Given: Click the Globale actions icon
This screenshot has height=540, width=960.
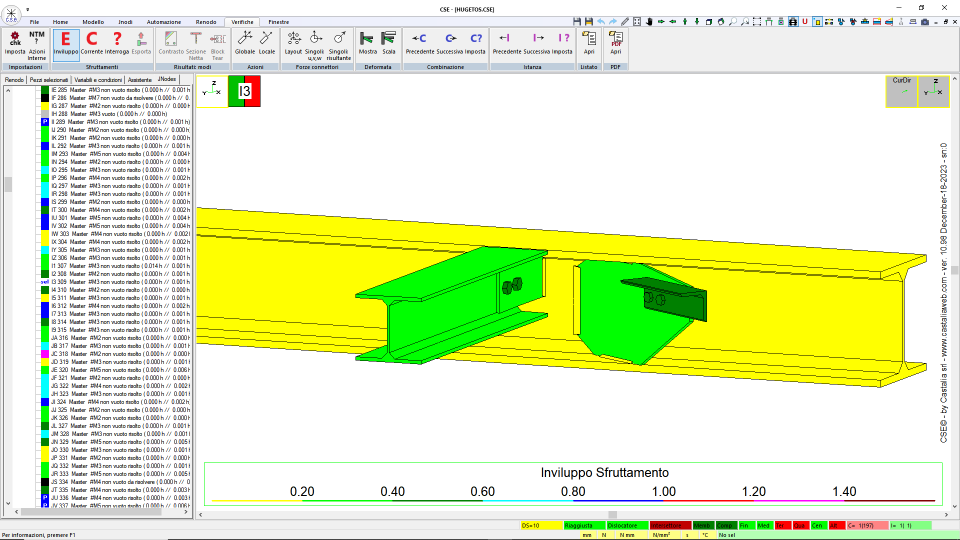Looking at the screenshot, I should 245,43.
